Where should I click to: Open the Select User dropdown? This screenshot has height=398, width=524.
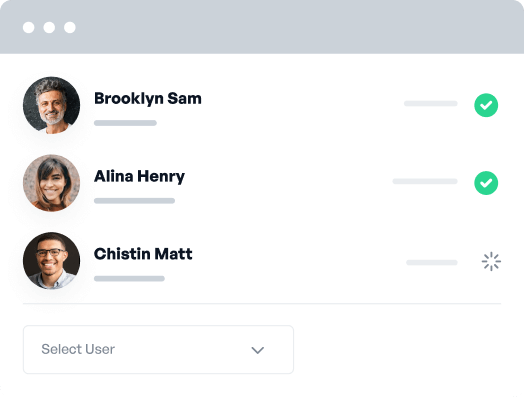click(x=158, y=350)
